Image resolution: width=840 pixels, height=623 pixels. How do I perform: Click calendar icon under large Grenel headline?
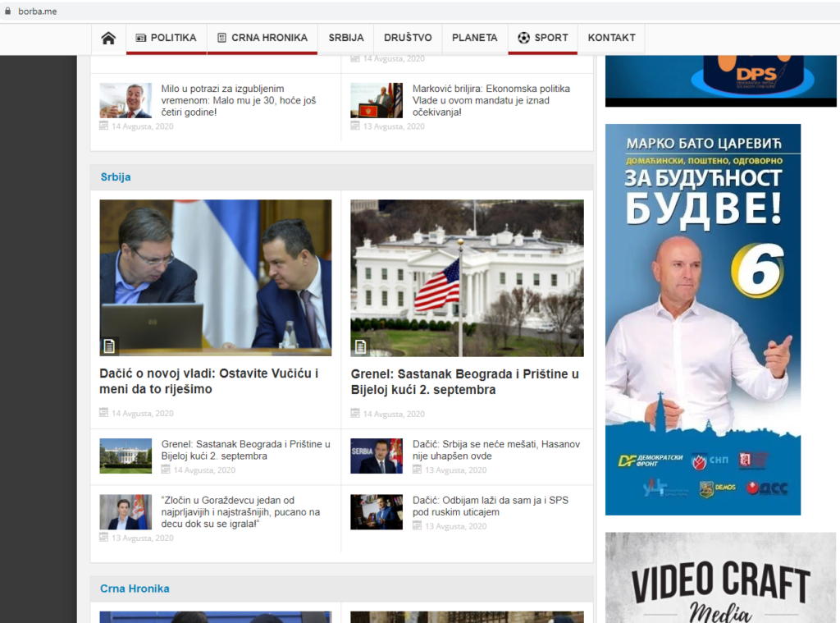pos(355,413)
